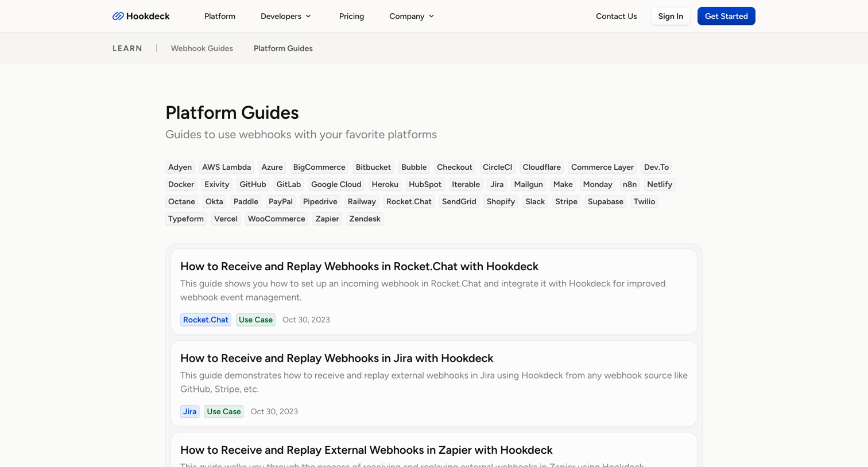Pick the Typeform tag
The width and height of the screenshot is (868, 467).
click(x=186, y=219)
